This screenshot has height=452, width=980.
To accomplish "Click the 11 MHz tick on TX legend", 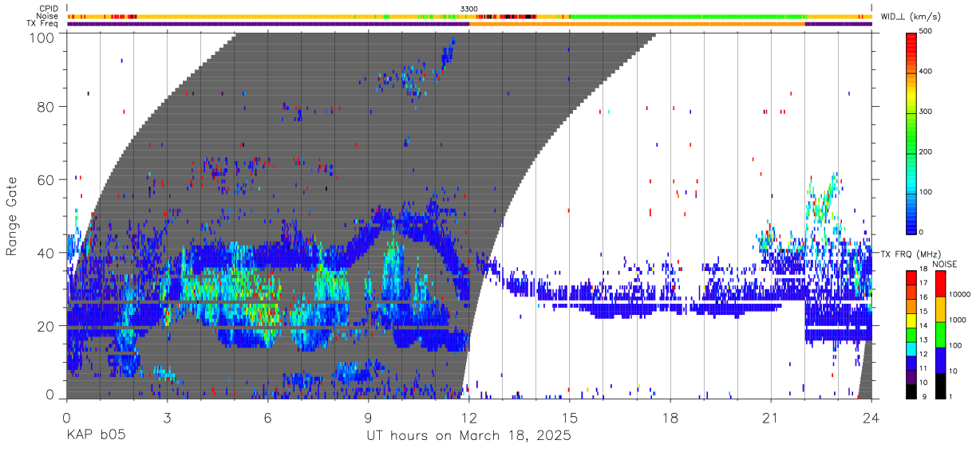I will click(924, 368).
